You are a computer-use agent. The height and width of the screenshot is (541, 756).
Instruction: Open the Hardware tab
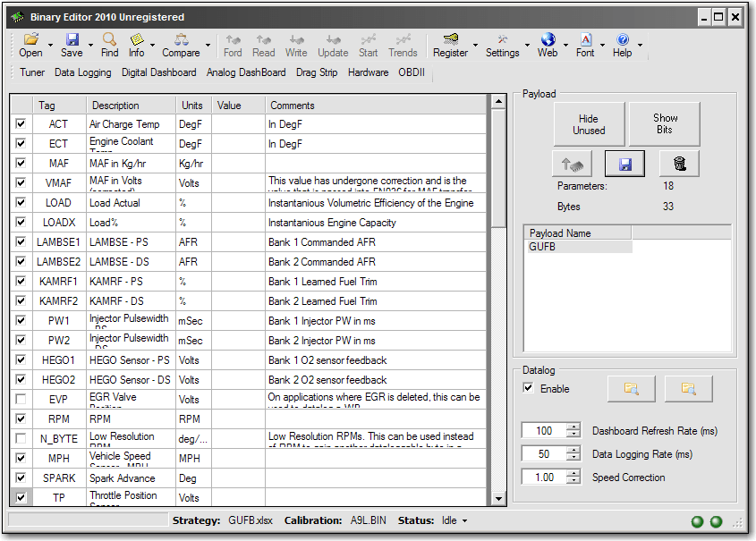[369, 72]
